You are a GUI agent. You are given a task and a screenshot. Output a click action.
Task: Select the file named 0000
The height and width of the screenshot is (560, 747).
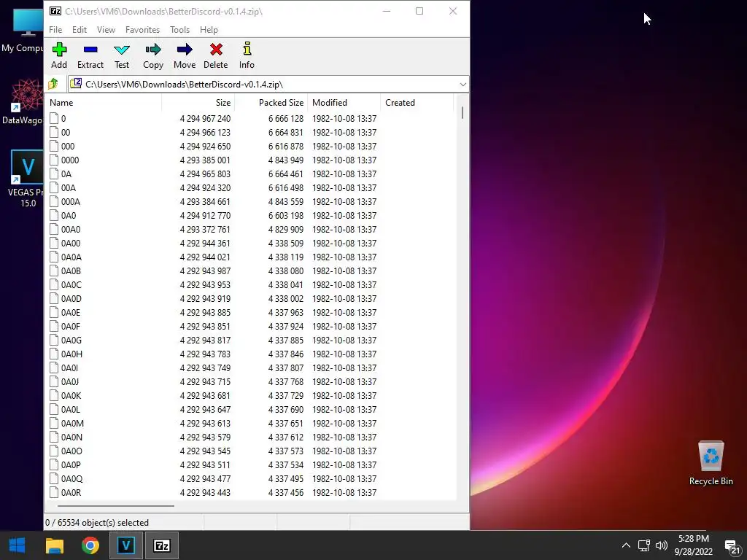[x=69, y=160]
